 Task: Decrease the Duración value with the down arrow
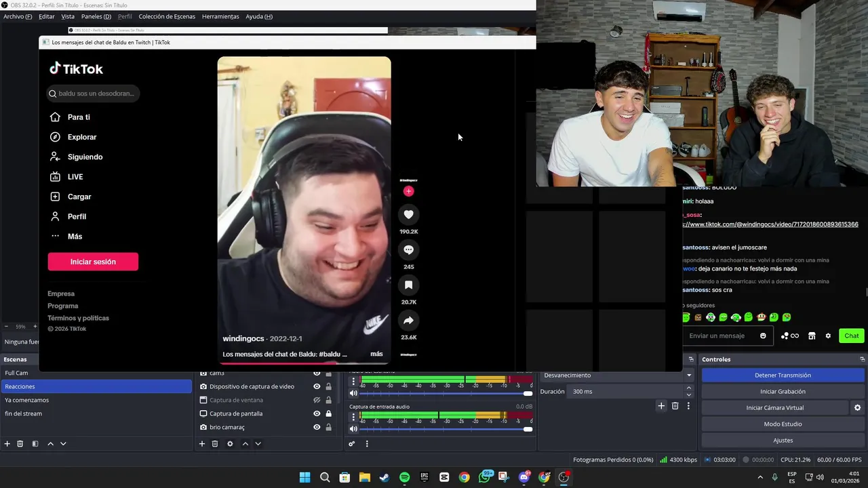tap(689, 394)
